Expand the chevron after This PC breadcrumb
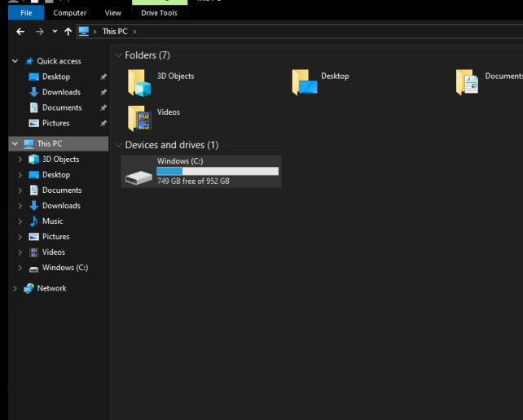Screen dimensions: 523x420 (x=134, y=32)
